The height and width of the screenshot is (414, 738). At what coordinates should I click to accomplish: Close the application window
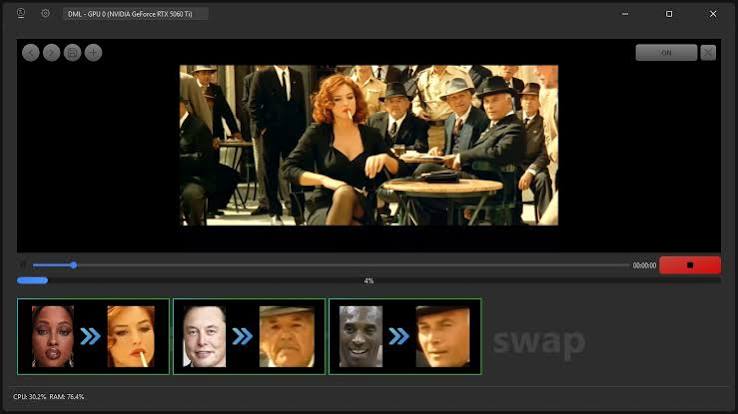pos(713,14)
